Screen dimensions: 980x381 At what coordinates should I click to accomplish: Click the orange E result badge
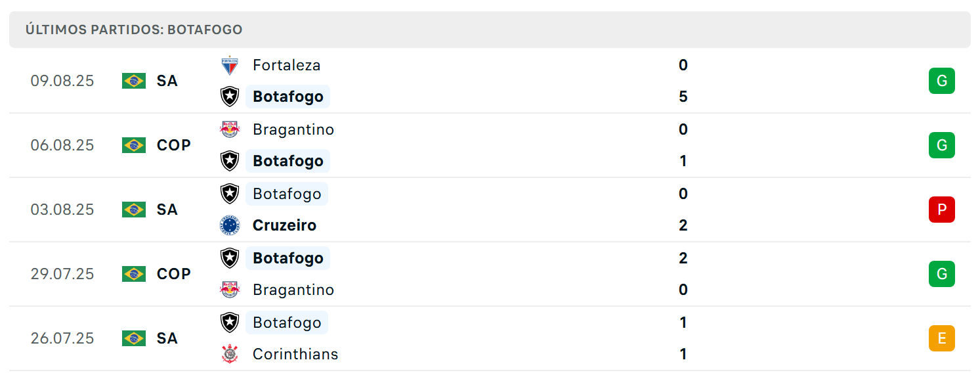point(941,338)
